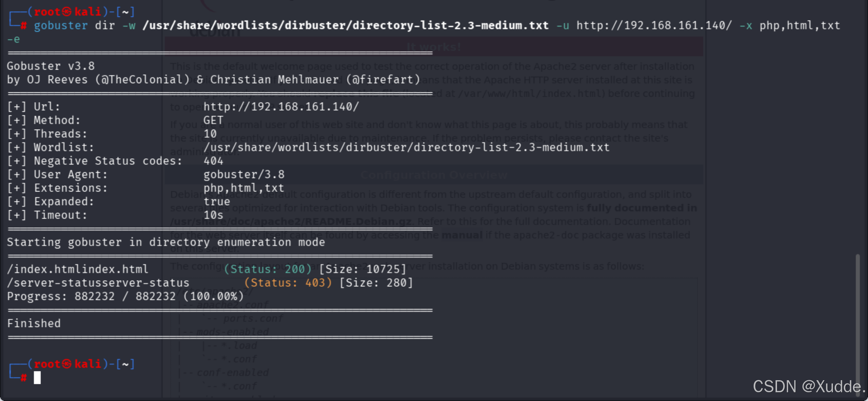The image size is (868, 401).
Task: Click the target URL in the gobuster command
Action: pos(654,26)
